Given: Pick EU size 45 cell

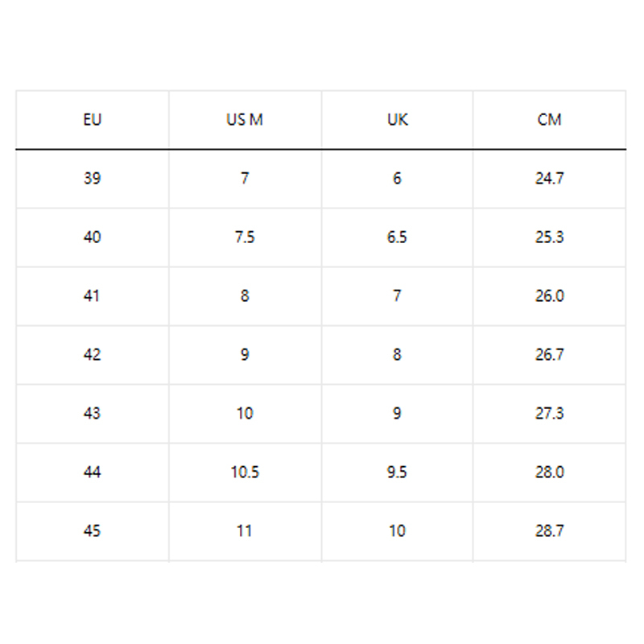Looking at the screenshot, I should click(93, 531).
